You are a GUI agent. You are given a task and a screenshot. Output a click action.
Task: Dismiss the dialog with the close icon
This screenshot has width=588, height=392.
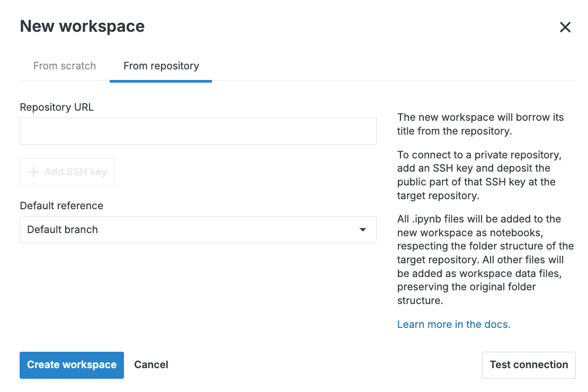(x=565, y=27)
